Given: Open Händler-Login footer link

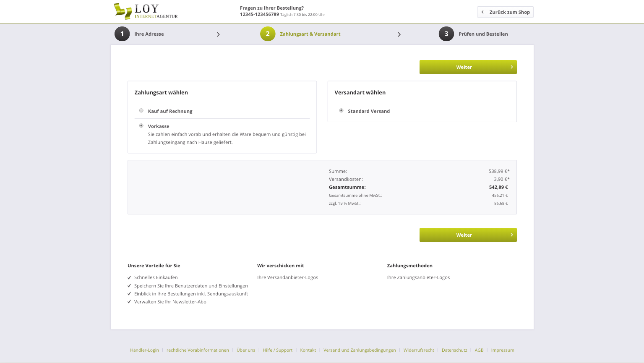Looking at the screenshot, I should (x=144, y=350).
